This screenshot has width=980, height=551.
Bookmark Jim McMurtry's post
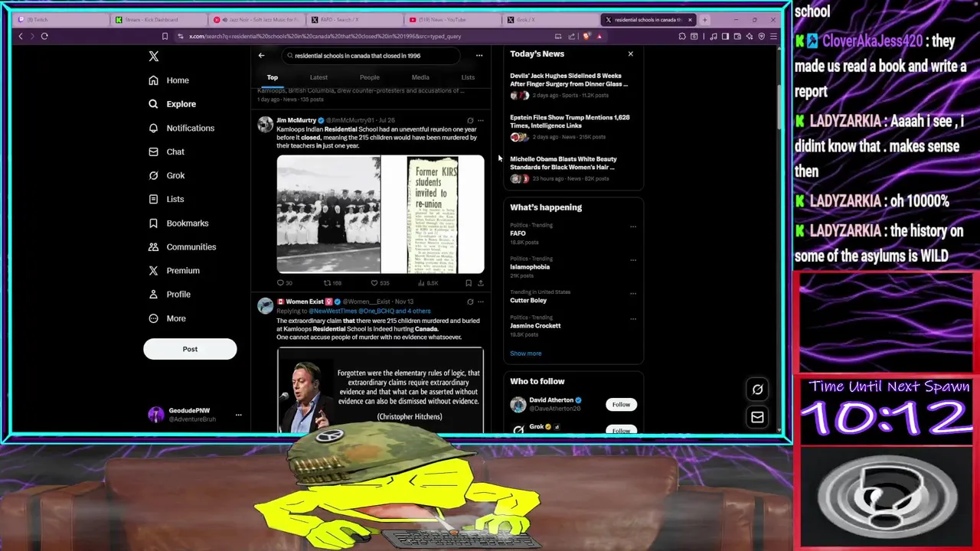point(469,283)
